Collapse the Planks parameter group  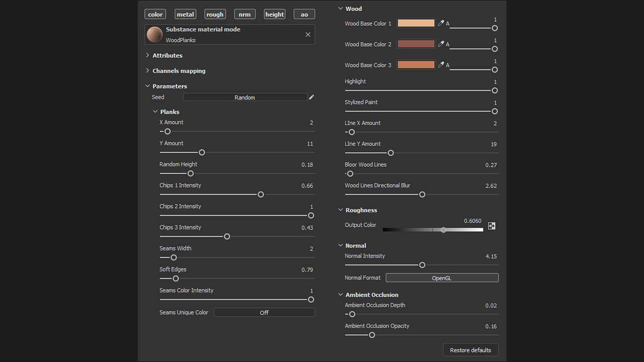tap(155, 112)
